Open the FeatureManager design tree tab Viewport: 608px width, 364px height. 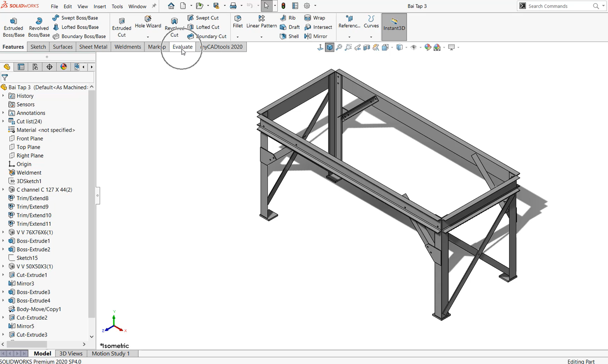7,67
